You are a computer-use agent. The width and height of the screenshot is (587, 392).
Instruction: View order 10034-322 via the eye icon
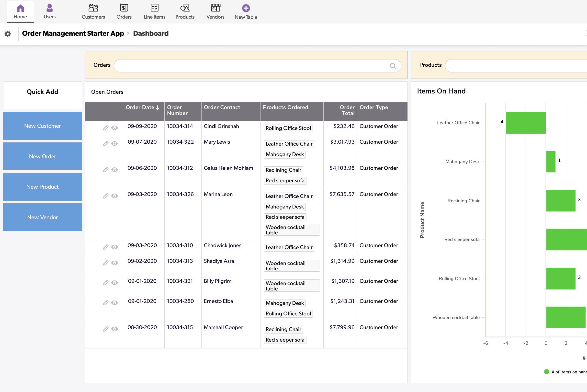[115, 143]
